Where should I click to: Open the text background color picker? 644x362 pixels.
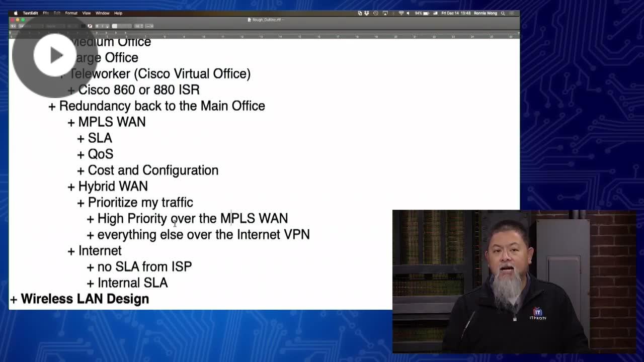(x=90, y=26)
